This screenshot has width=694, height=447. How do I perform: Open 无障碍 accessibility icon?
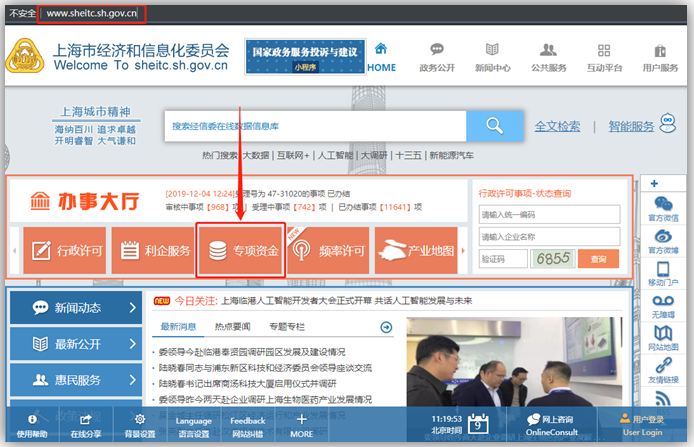663,301
